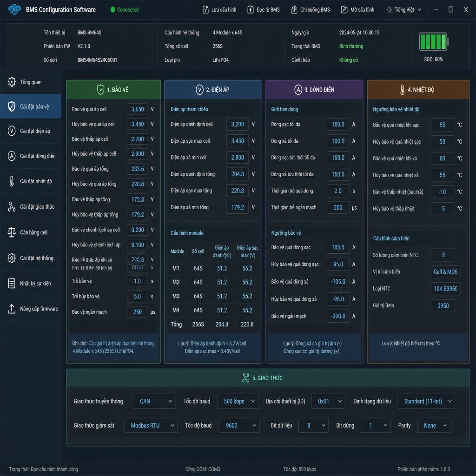Screen dimensions: 476x476
Task: Click the Cài đặt điện áp voltage icon
Action: [12, 131]
